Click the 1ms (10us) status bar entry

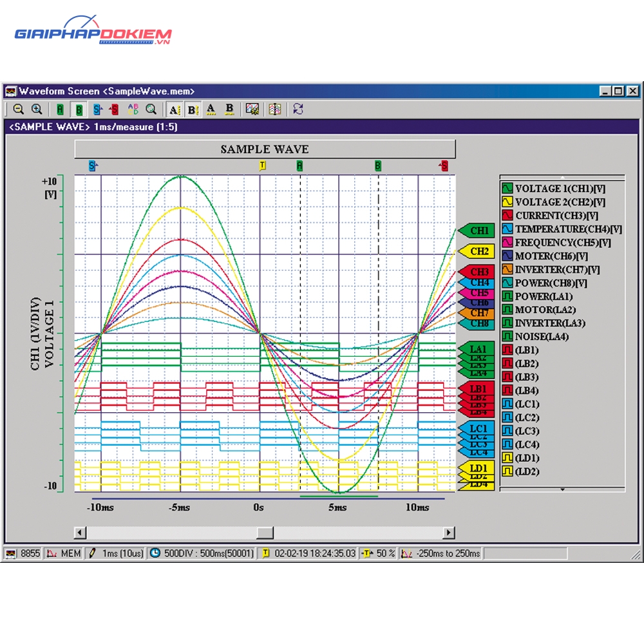116,554
